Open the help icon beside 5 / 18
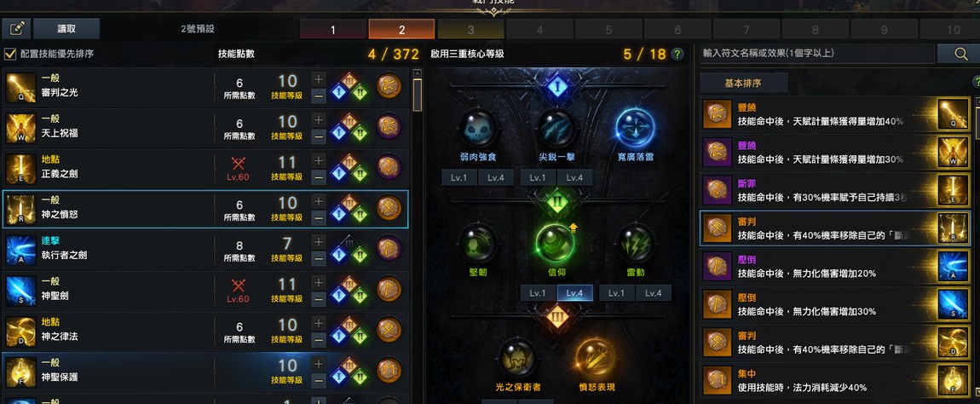The image size is (980, 404). coord(677,55)
